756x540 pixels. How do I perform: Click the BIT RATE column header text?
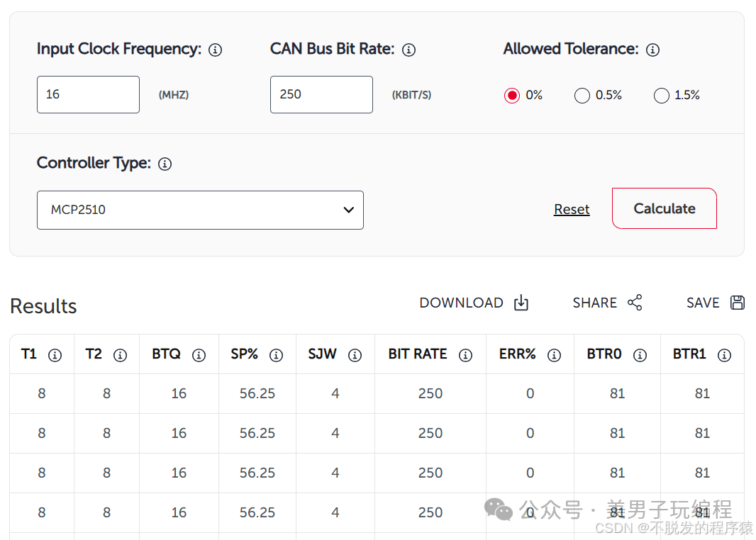pos(418,354)
